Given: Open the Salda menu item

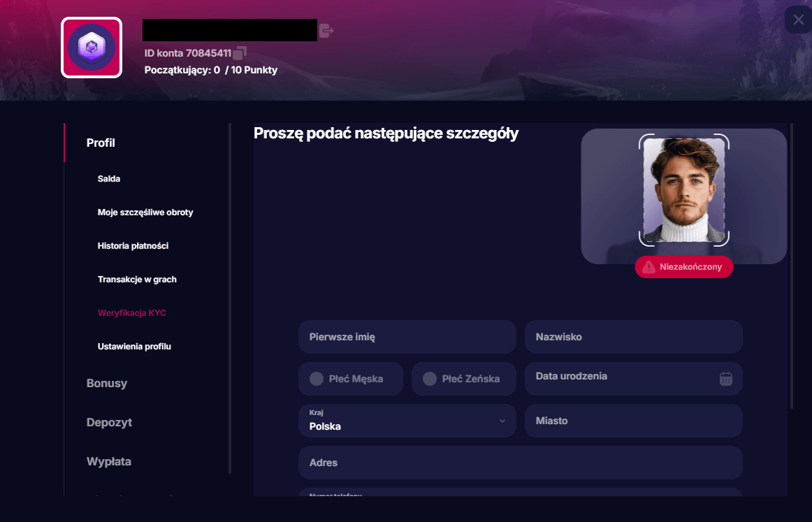Looking at the screenshot, I should 109,179.
